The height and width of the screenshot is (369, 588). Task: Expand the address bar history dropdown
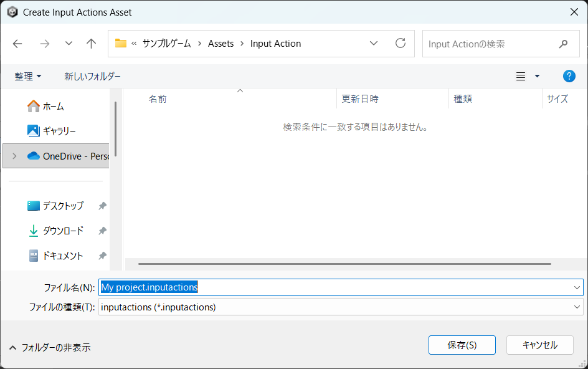coord(374,44)
